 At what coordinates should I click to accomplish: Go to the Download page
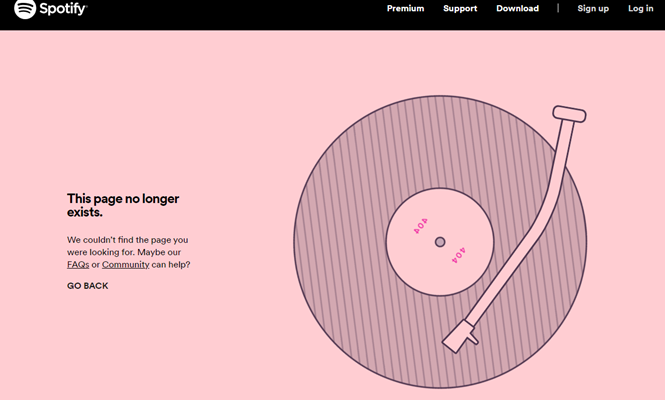pos(517,8)
